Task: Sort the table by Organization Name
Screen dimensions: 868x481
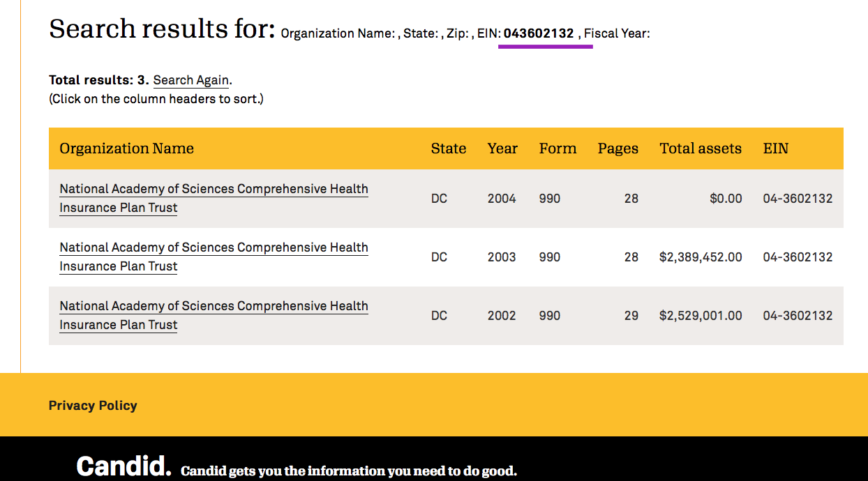Action: (x=126, y=148)
